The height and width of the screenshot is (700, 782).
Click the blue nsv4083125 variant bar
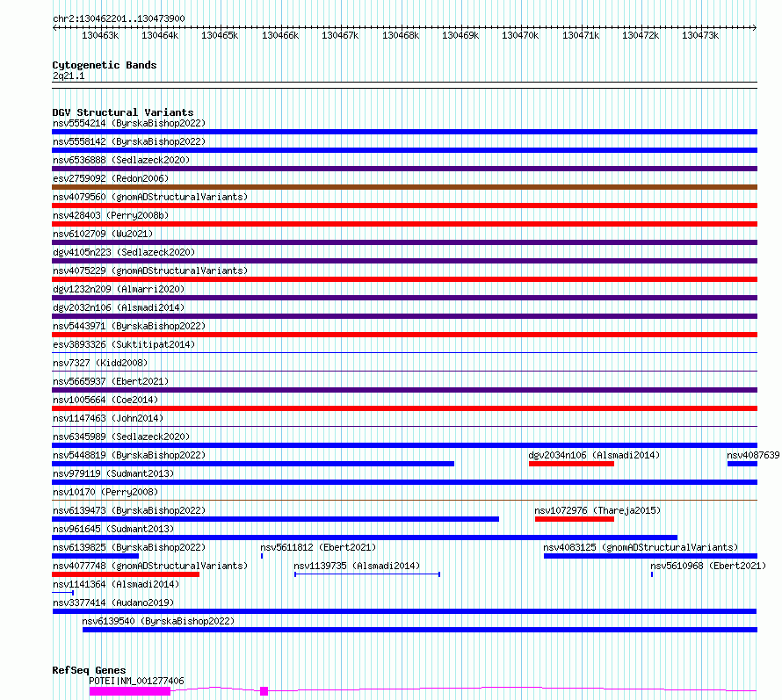coord(650,557)
